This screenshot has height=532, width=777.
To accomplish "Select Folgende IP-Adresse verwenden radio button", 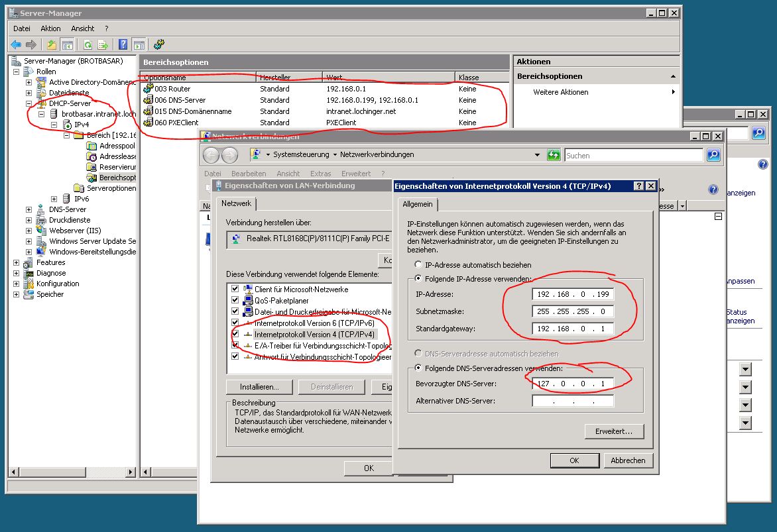I will [418, 278].
